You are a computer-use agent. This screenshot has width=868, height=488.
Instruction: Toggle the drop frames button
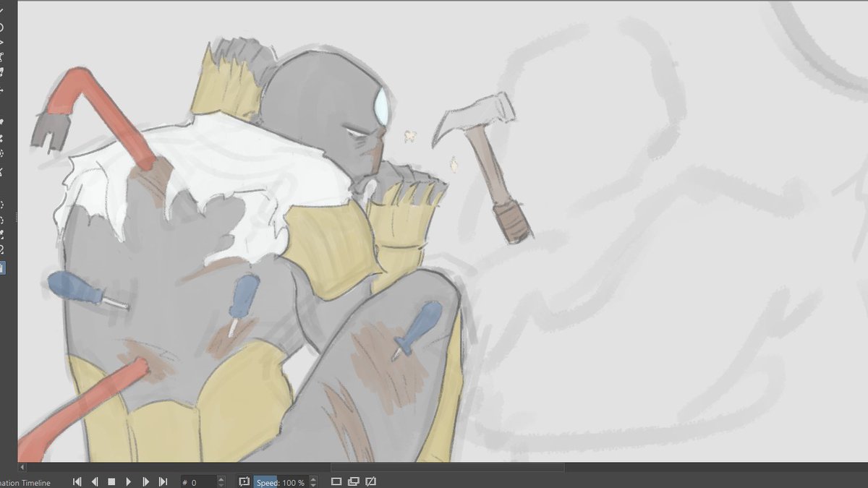click(244, 481)
